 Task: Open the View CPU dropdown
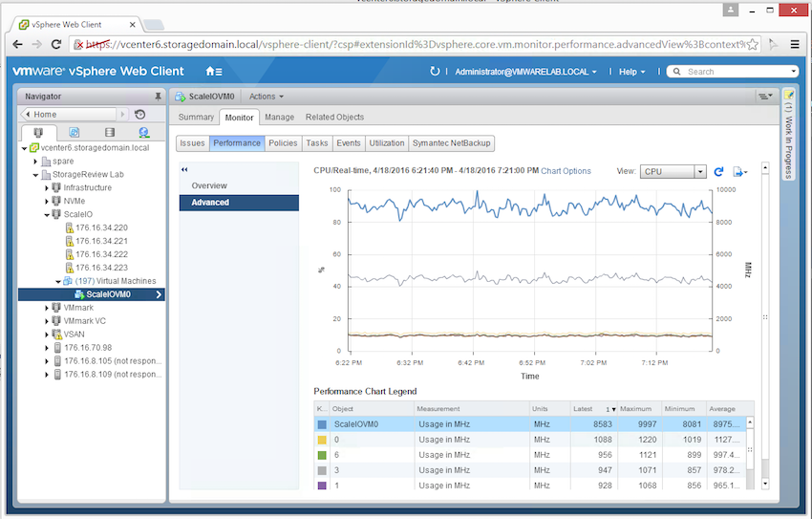click(673, 171)
